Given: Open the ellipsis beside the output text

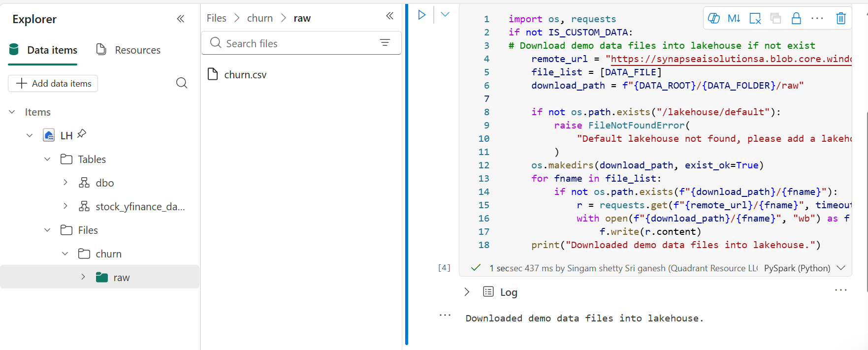Looking at the screenshot, I should pyautogui.click(x=445, y=315).
